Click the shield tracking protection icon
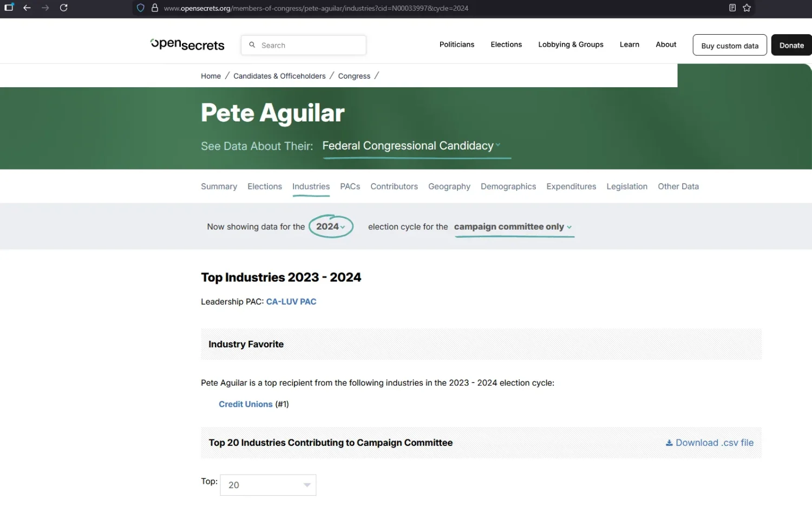Viewport: 812px width, 505px height. point(141,8)
